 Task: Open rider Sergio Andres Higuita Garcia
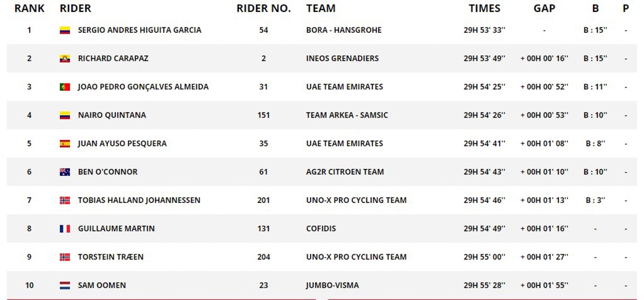tap(140, 30)
